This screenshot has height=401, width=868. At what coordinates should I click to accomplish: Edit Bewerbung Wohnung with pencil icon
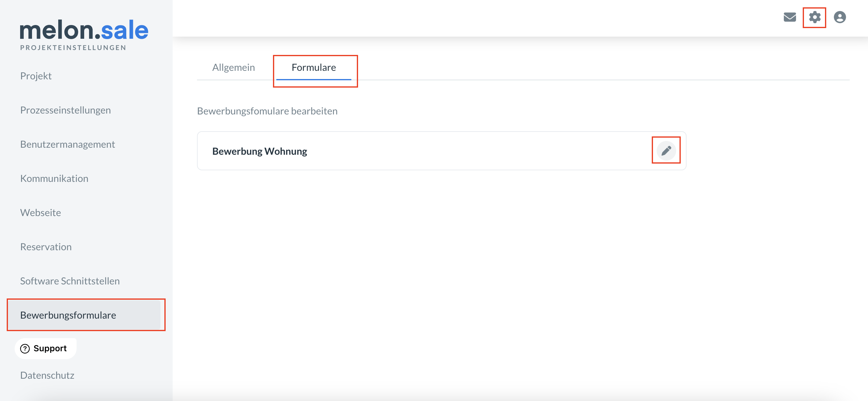click(x=666, y=150)
